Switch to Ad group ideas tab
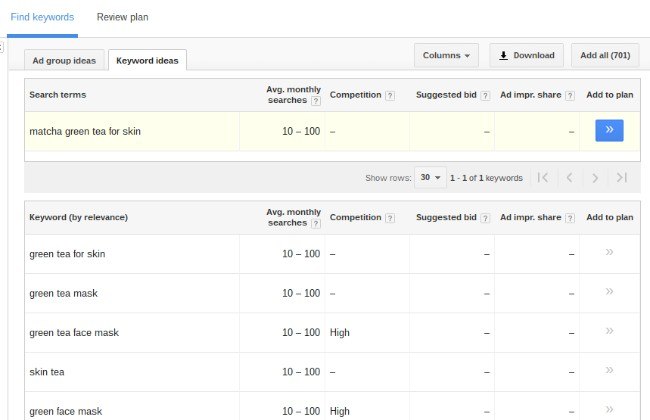650x420 pixels. pyautogui.click(x=64, y=60)
